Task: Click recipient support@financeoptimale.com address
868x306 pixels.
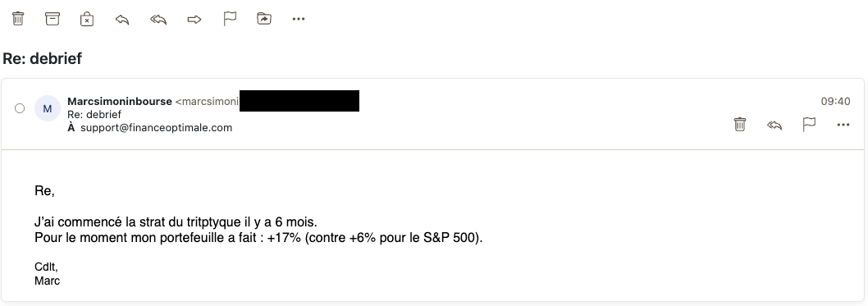Action: point(156,128)
